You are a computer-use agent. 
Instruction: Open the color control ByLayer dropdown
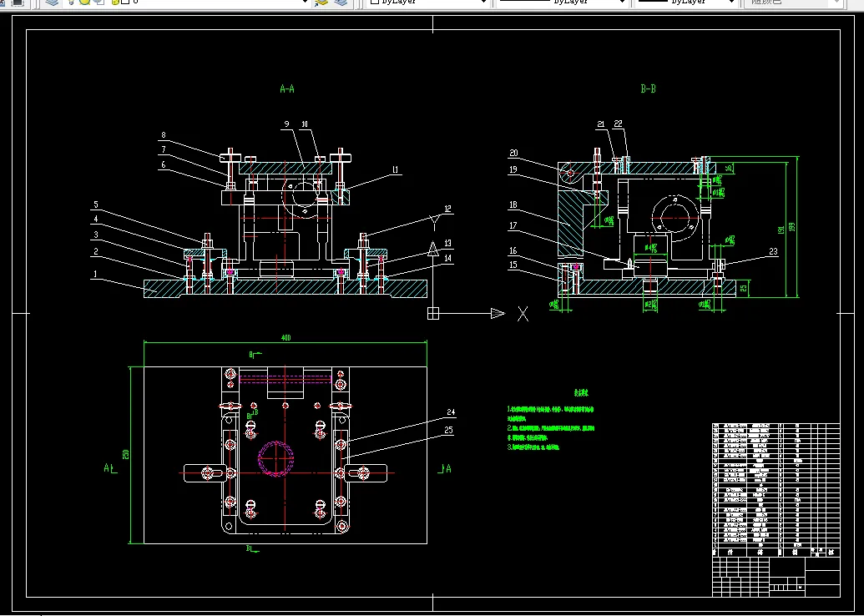pos(428,3)
